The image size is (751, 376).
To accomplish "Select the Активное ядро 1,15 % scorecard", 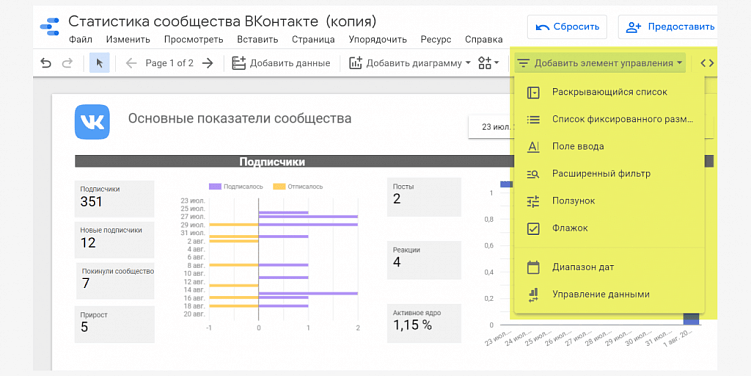I will pyautogui.click(x=424, y=323).
